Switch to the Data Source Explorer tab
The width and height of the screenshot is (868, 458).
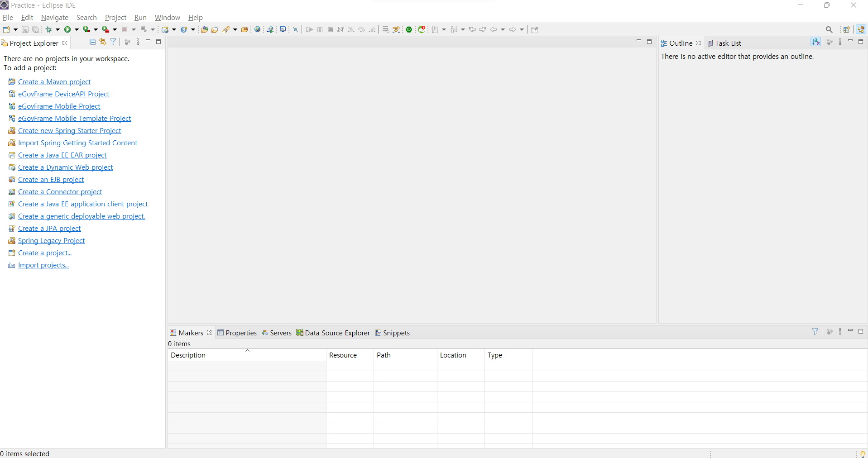tap(333, 333)
